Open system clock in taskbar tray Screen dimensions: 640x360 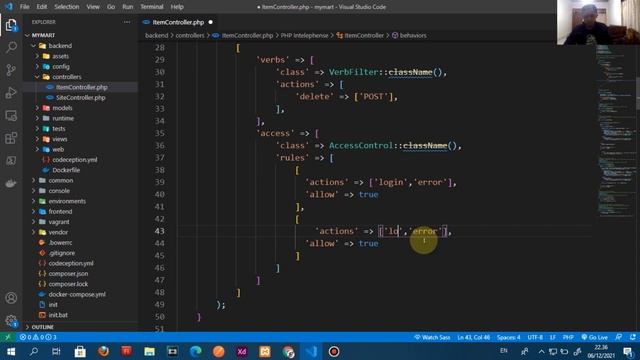click(x=601, y=351)
